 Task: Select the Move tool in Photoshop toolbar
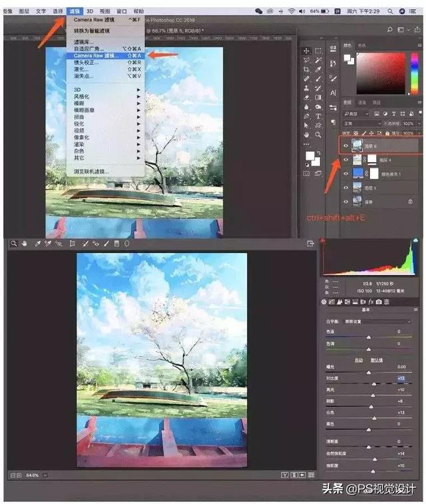point(306,51)
